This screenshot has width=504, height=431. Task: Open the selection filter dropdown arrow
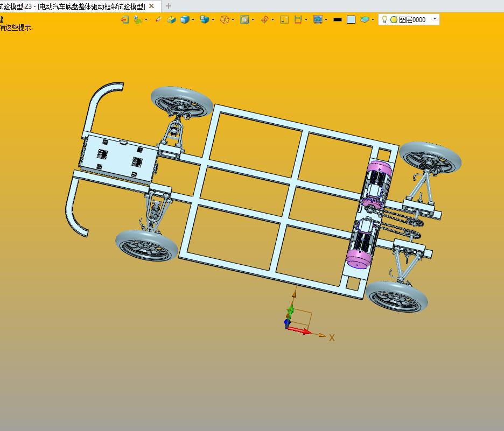coord(146,20)
